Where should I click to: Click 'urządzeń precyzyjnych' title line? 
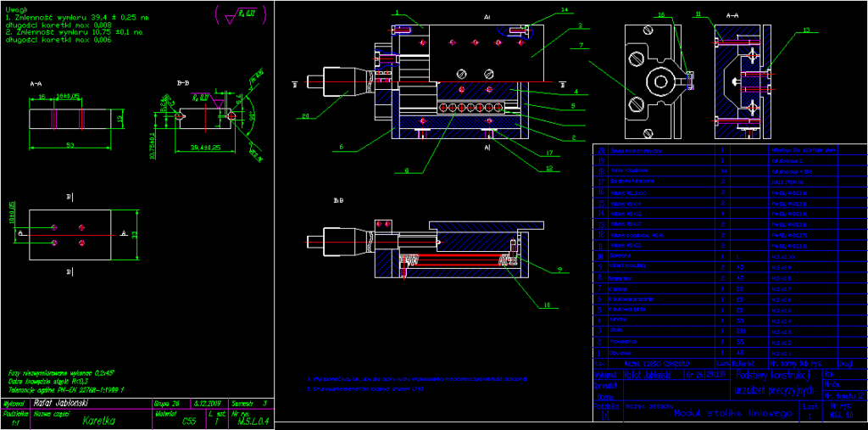(x=775, y=390)
